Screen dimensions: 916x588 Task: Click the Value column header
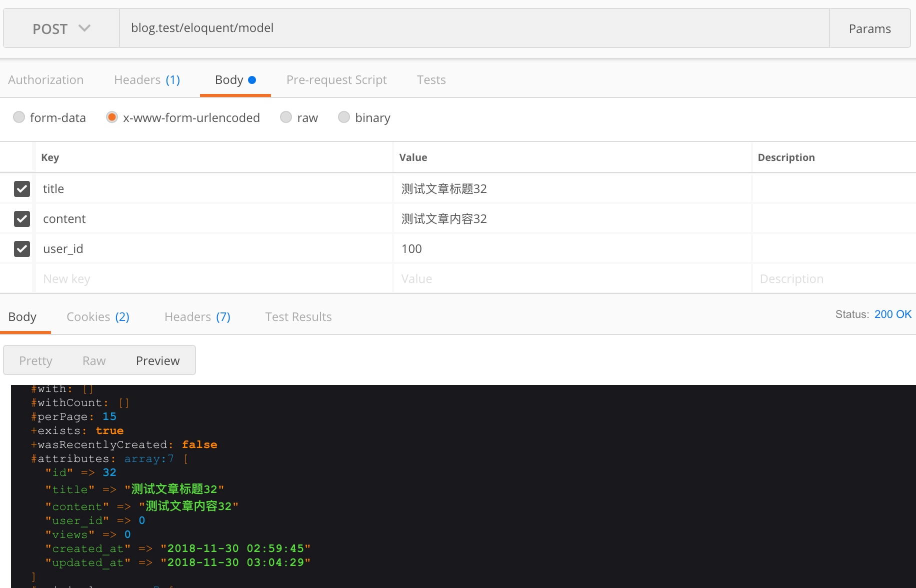click(x=413, y=157)
